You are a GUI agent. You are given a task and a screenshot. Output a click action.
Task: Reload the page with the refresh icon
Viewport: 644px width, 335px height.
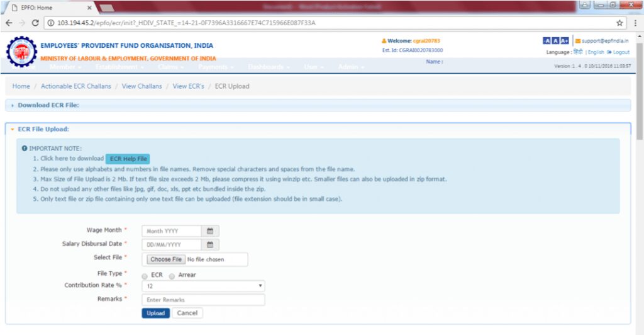35,23
